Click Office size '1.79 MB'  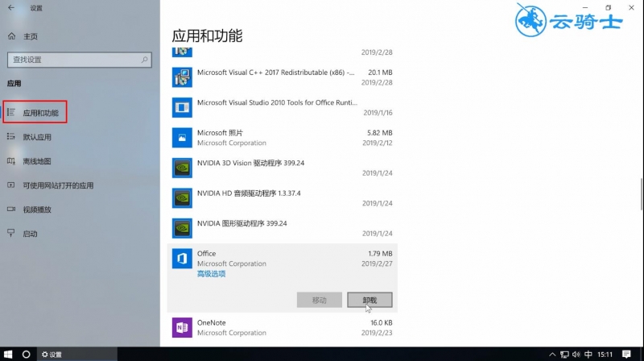click(x=380, y=254)
